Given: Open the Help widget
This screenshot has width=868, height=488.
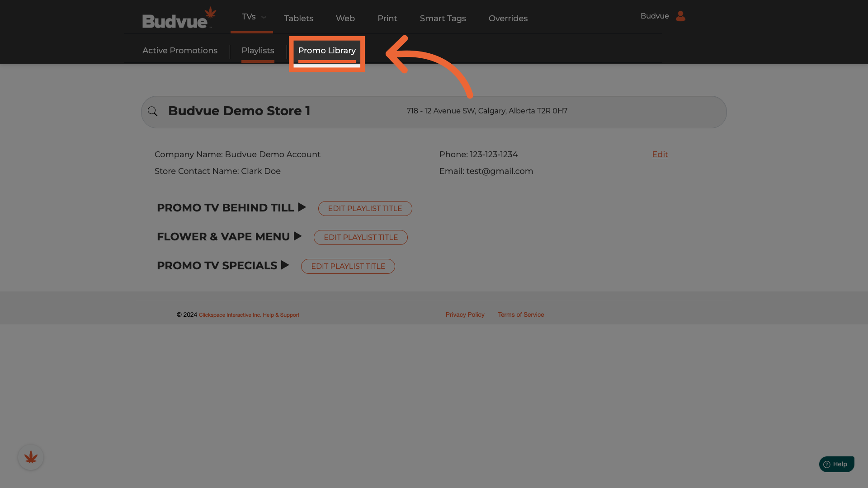Looking at the screenshot, I should tap(836, 464).
